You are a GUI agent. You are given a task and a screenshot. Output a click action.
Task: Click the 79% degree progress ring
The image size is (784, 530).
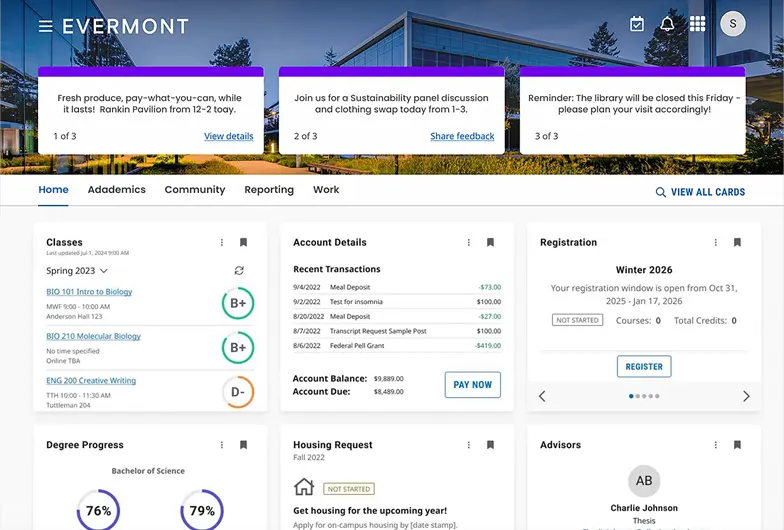(202, 510)
